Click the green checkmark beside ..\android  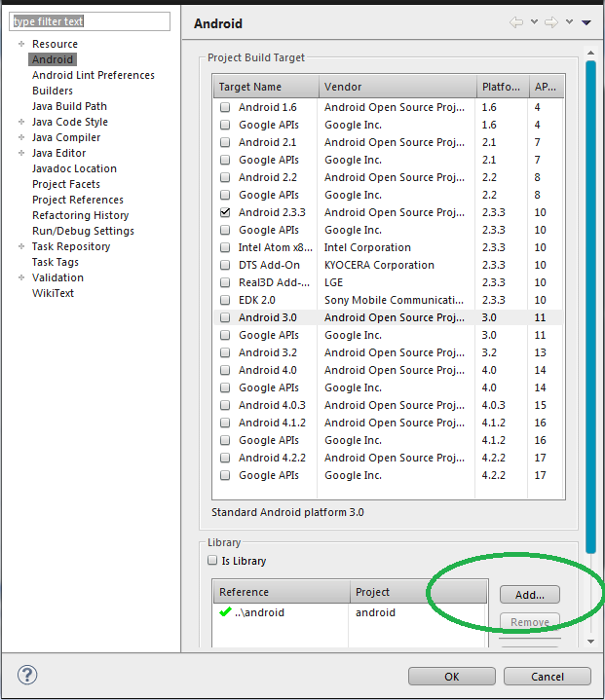tap(226, 611)
